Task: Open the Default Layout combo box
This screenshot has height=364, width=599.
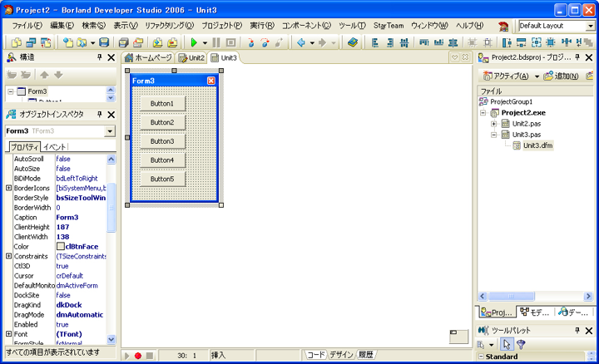Action: (590, 26)
